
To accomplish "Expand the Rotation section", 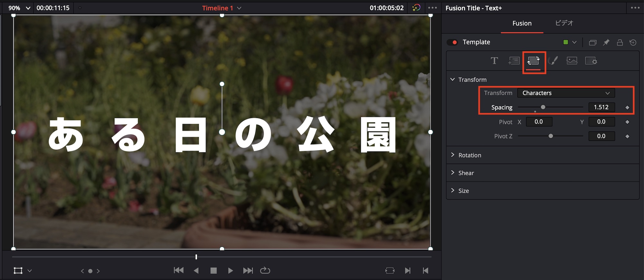I will click(453, 155).
